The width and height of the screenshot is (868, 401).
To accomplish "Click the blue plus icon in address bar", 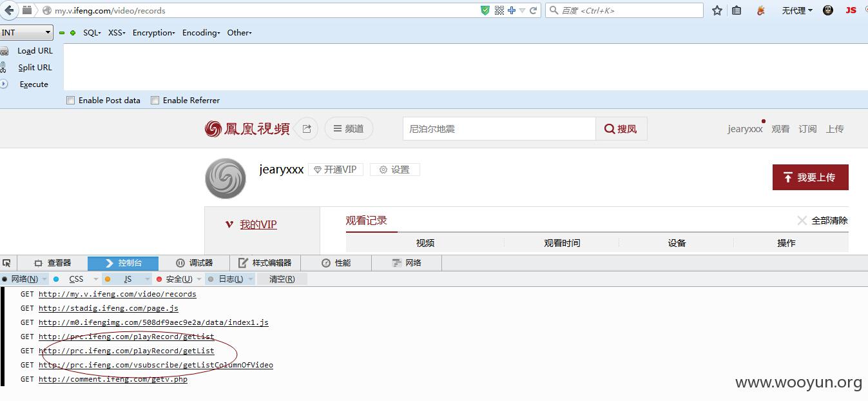I will pyautogui.click(x=512, y=10).
